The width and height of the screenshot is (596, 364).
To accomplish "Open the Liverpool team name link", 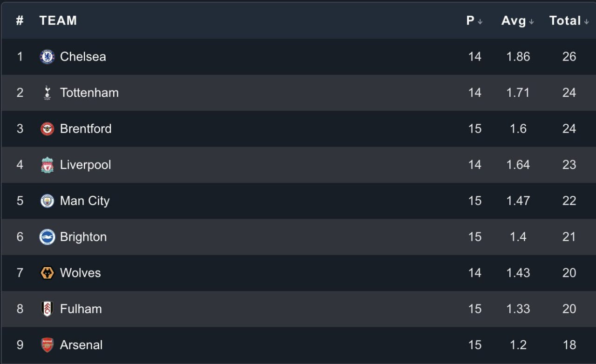I will pos(86,165).
